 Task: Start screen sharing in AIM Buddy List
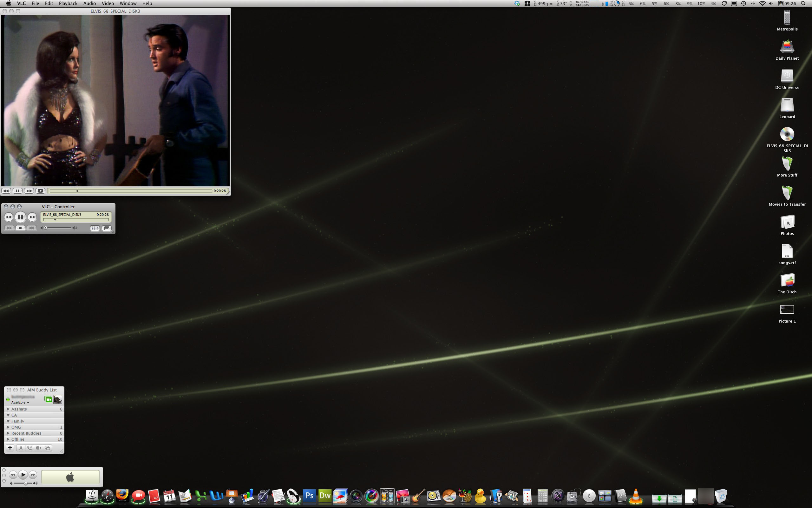coord(47,448)
